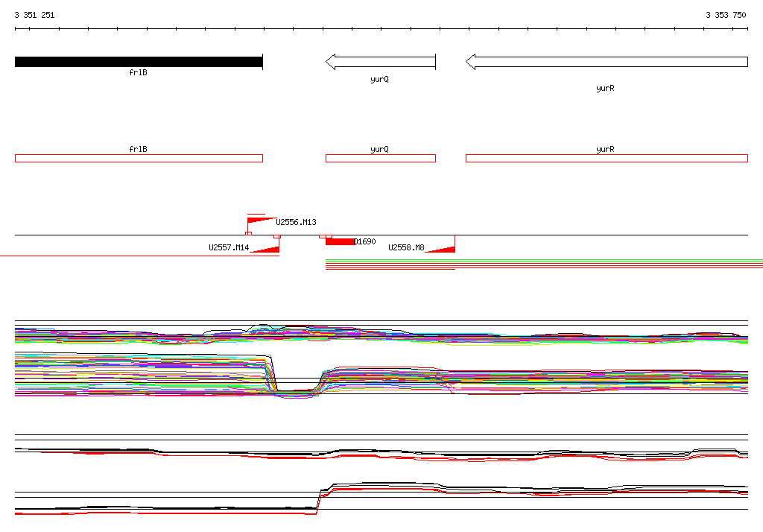Viewport: 763px width, 532px height.
Task: Select the red outlined yurR box
Action: pyautogui.click(x=607, y=158)
